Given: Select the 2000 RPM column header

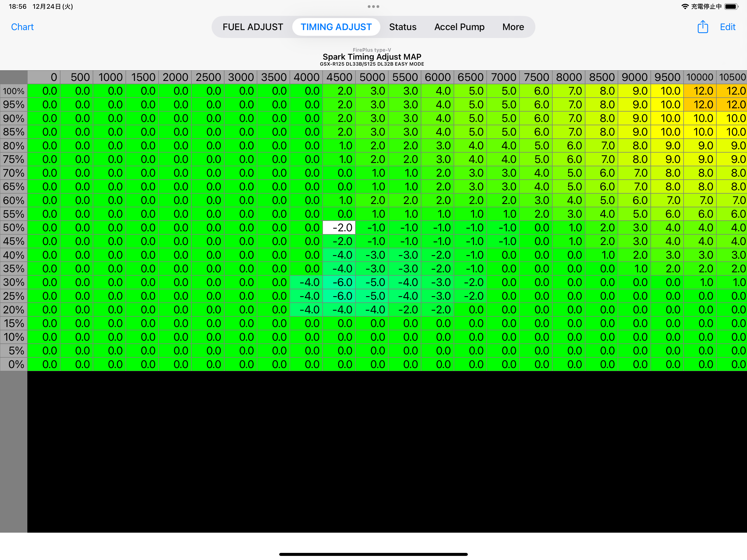Looking at the screenshot, I should tap(175, 77).
